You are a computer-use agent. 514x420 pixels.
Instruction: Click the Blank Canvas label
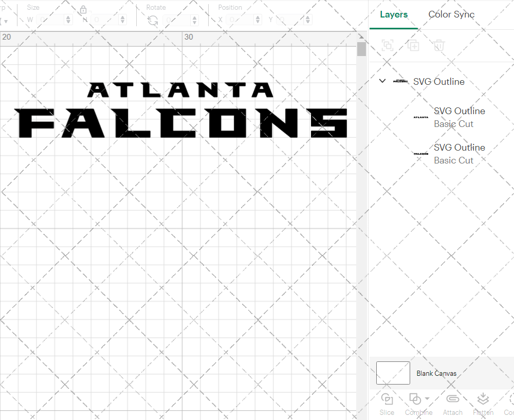(436, 373)
